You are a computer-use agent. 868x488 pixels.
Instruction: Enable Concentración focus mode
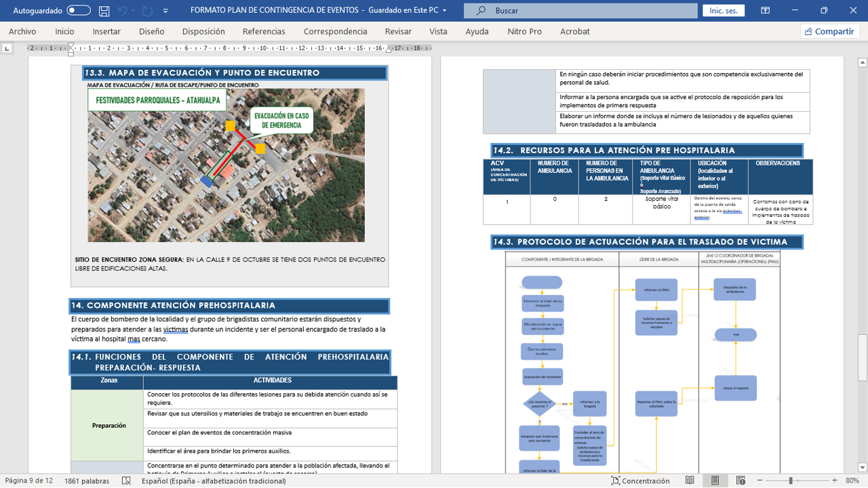[639, 481]
